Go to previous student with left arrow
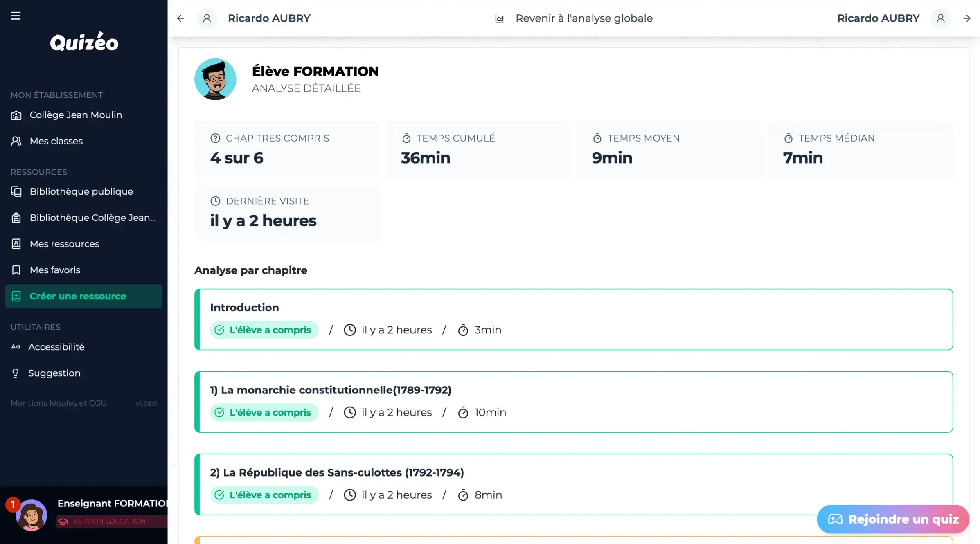This screenshot has width=980, height=544. [x=180, y=18]
